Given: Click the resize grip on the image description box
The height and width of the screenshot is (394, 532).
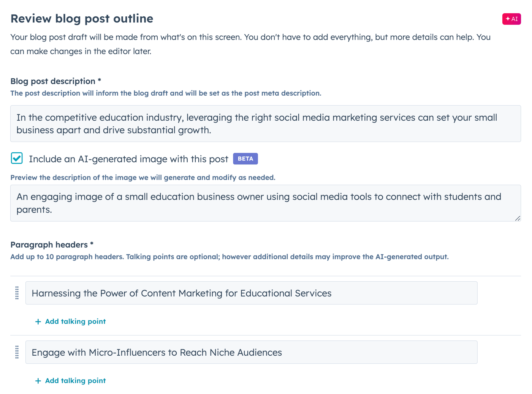Looking at the screenshot, I should [x=518, y=219].
